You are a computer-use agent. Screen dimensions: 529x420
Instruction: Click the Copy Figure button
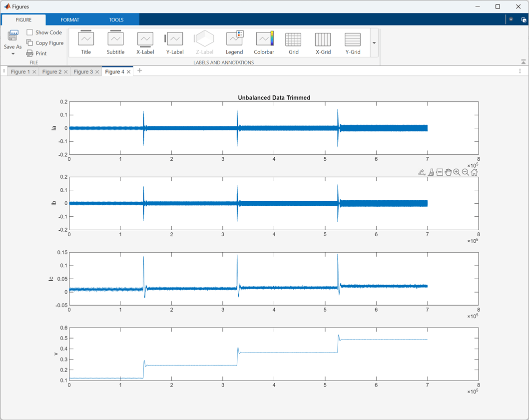pyautogui.click(x=45, y=43)
